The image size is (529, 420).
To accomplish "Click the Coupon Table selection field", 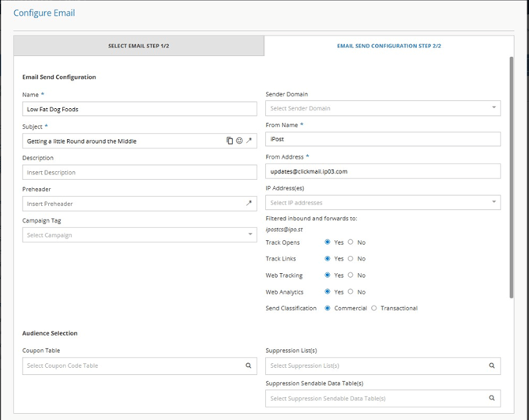I will tap(139, 366).
